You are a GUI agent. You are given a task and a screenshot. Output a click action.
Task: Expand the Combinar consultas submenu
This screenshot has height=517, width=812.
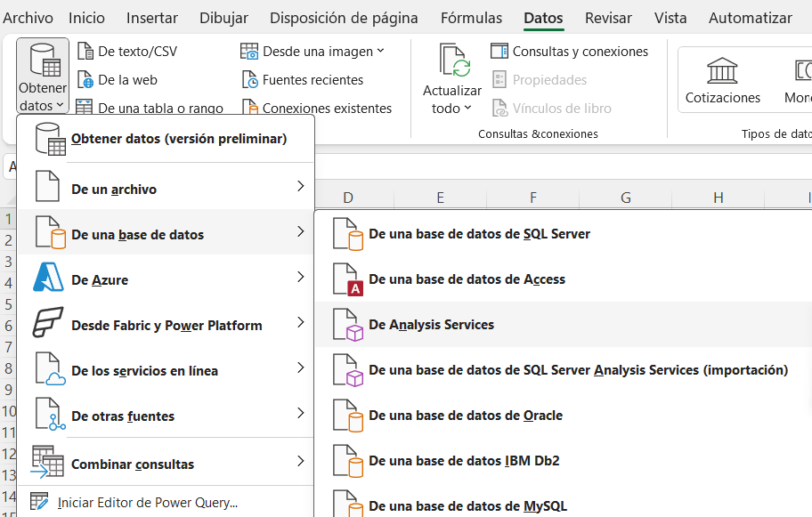click(300, 464)
